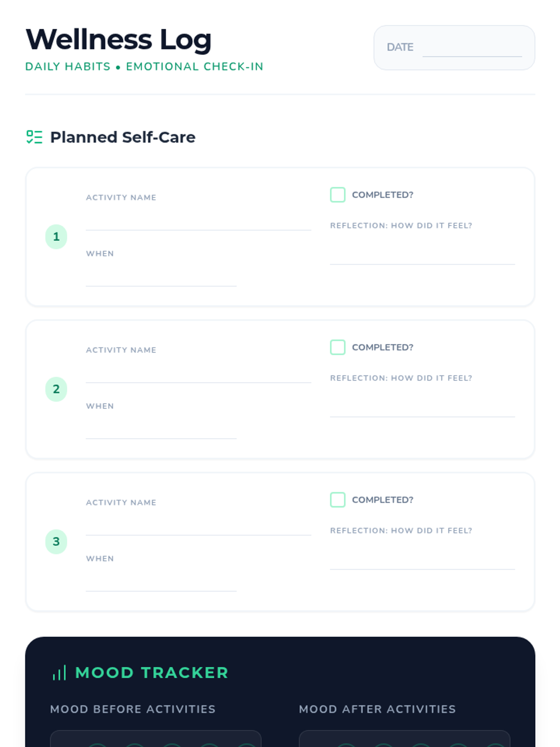Click the When field of activity 3
The image size is (560, 747).
tap(161, 580)
